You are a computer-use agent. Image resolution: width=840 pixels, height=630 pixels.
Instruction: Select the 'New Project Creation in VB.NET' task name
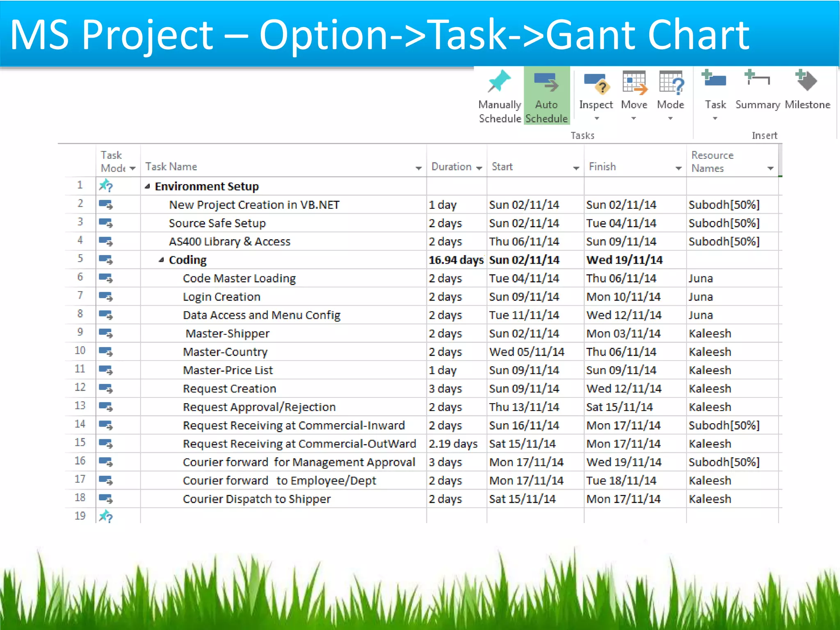[x=254, y=205]
